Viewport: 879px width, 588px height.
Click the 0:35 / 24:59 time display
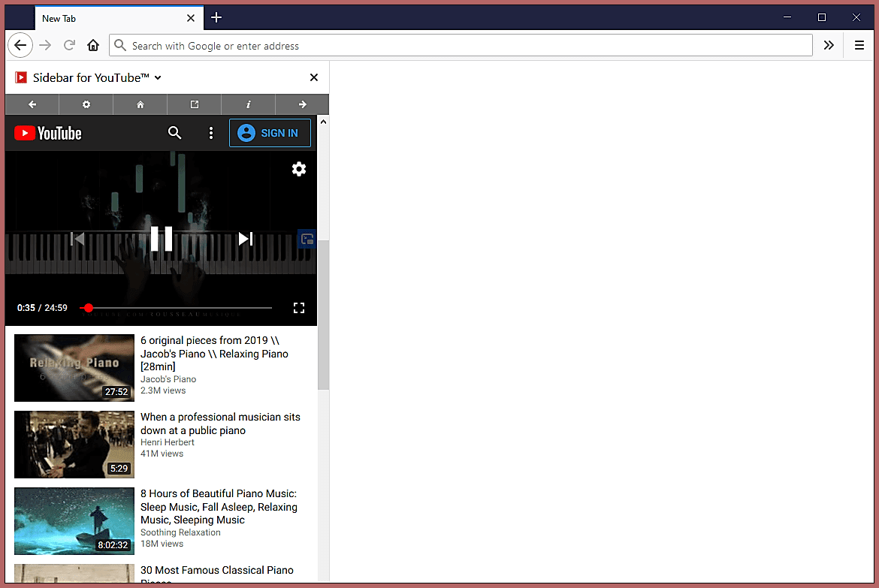pos(42,308)
